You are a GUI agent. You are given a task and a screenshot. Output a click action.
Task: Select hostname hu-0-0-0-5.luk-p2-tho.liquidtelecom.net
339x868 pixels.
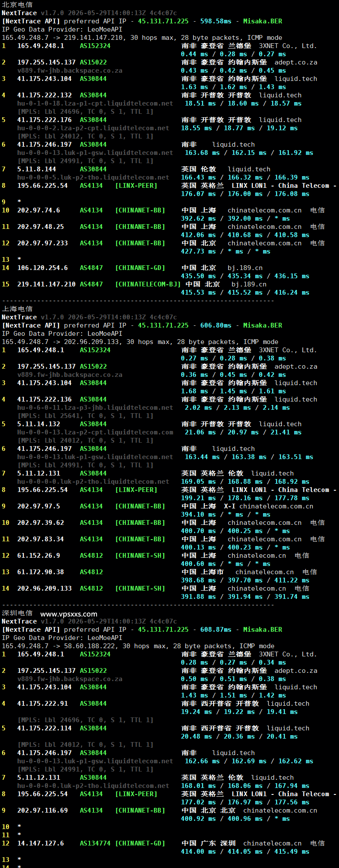coord(93,177)
